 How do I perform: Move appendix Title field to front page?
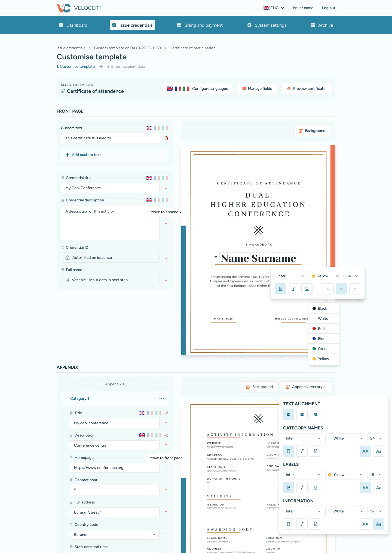coord(166,423)
